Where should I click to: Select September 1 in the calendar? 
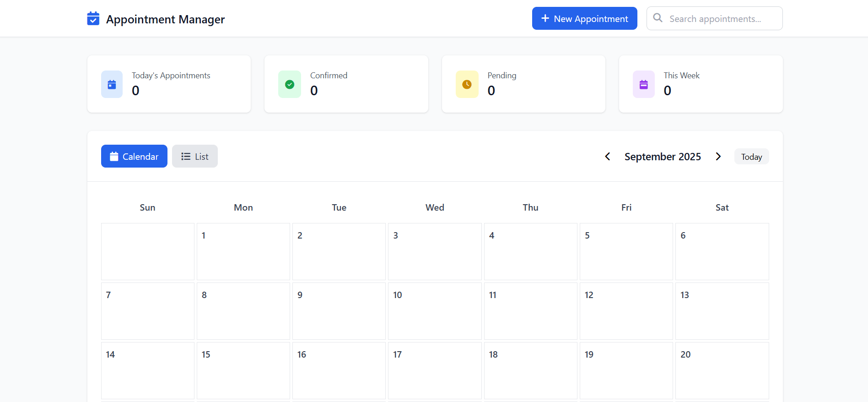point(243,251)
